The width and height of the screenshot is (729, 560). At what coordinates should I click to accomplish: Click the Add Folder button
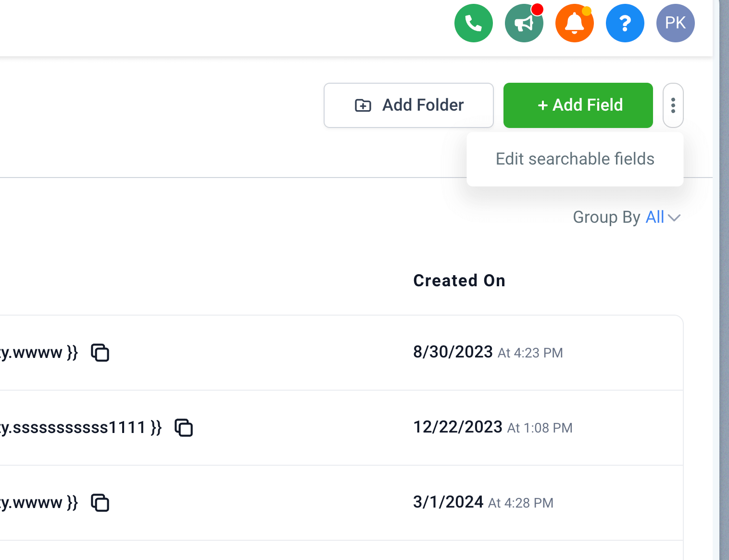409,105
